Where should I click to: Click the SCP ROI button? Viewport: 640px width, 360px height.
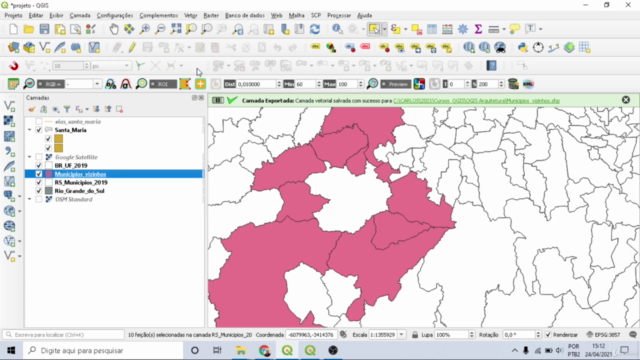163,84
